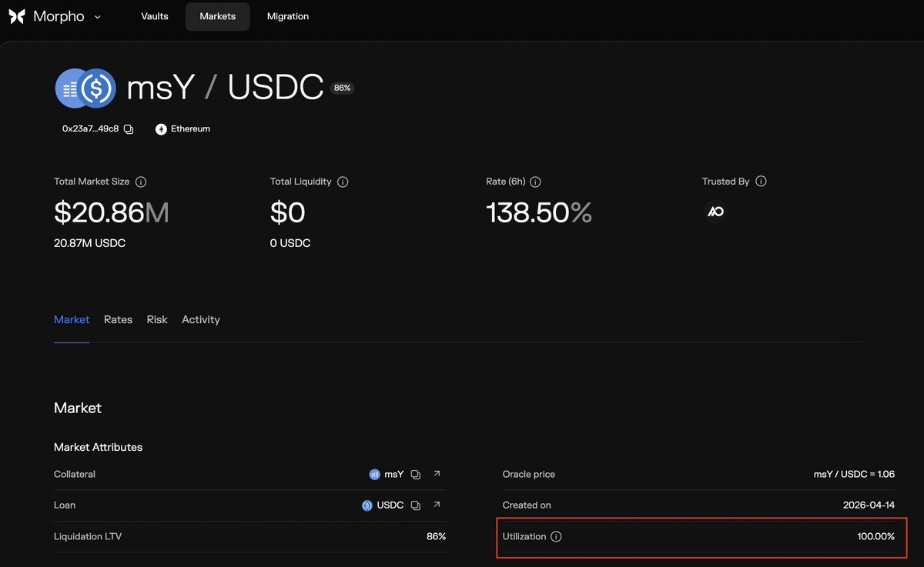Click the Liquidation LTV label
Screen dimensions: 924x567
point(88,536)
